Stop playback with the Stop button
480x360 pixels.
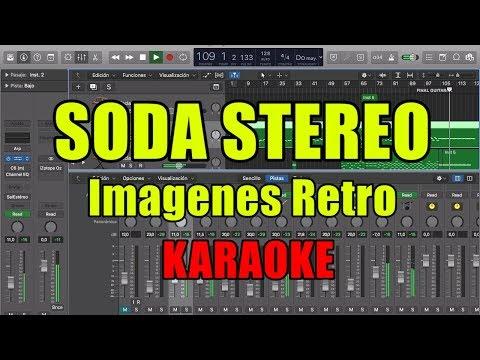pos(143,57)
